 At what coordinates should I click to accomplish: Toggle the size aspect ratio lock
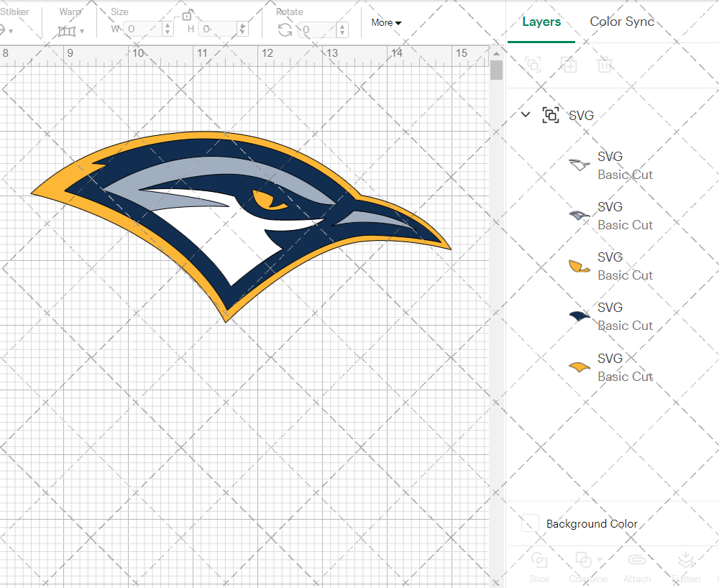pyautogui.click(x=188, y=14)
